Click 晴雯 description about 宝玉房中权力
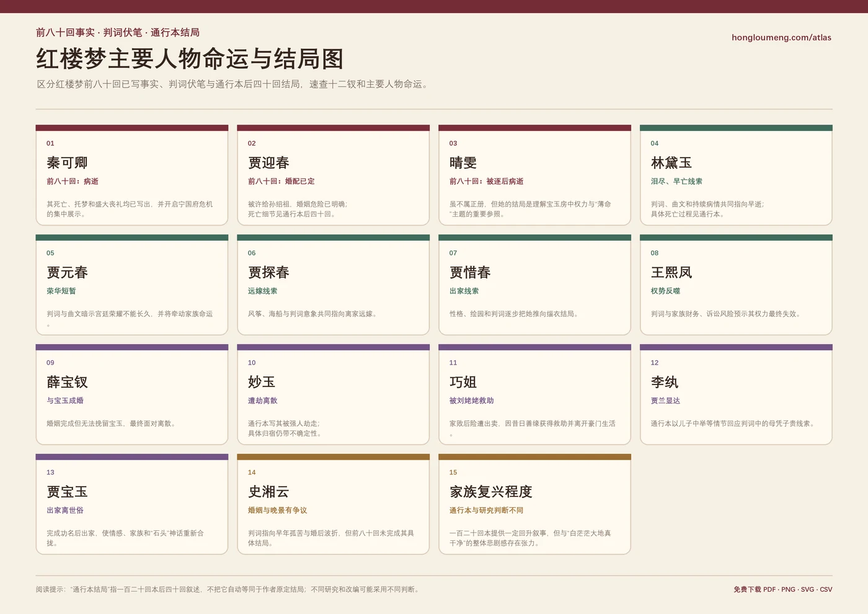The height and width of the screenshot is (614, 868). pyautogui.click(x=531, y=209)
